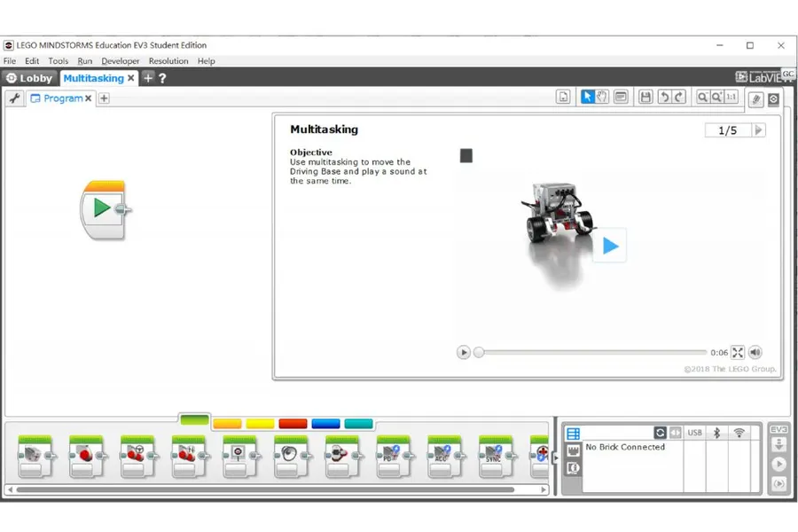Toggle the content editor pencil button
The height and width of the screenshot is (532, 798).
[x=755, y=99]
